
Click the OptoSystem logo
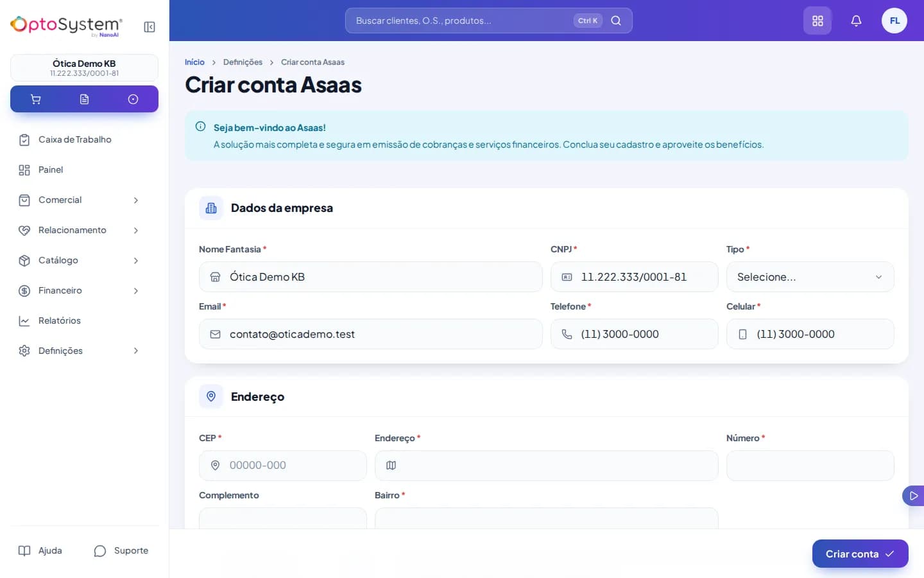(x=66, y=26)
